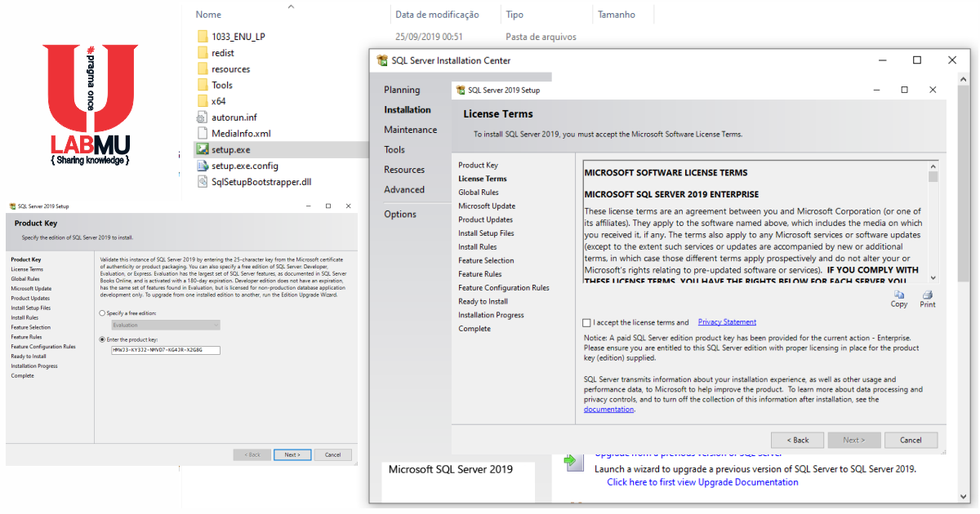Click 'Microsoft Update' step in License Terms window sidebar
The height and width of the screenshot is (514, 980).
click(x=487, y=206)
